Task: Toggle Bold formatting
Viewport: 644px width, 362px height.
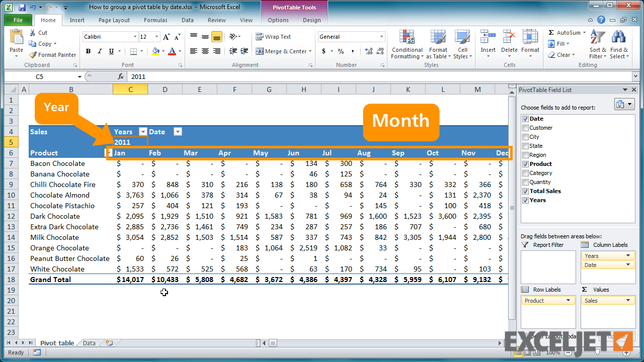Action: pos(89,51)
